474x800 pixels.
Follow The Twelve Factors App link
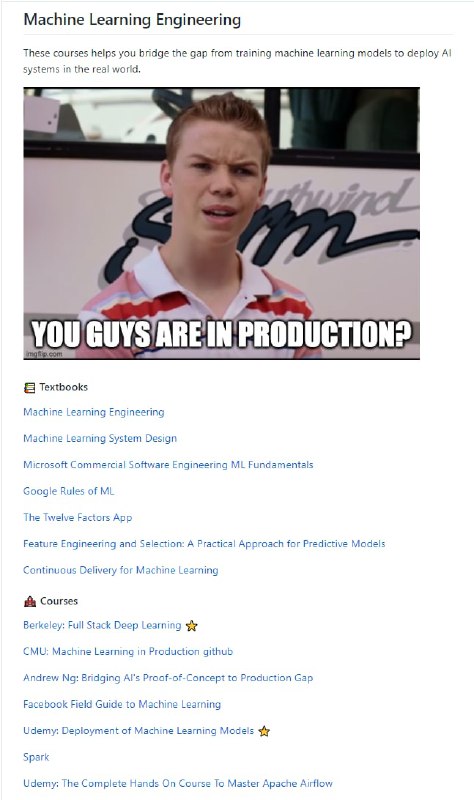click(x=78, y=517)
